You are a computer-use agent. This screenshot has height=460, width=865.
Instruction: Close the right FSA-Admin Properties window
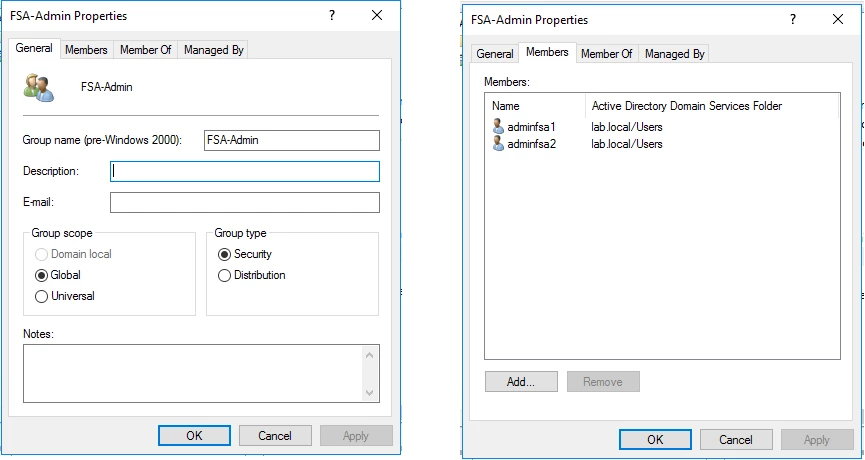[x=838, y=19]
